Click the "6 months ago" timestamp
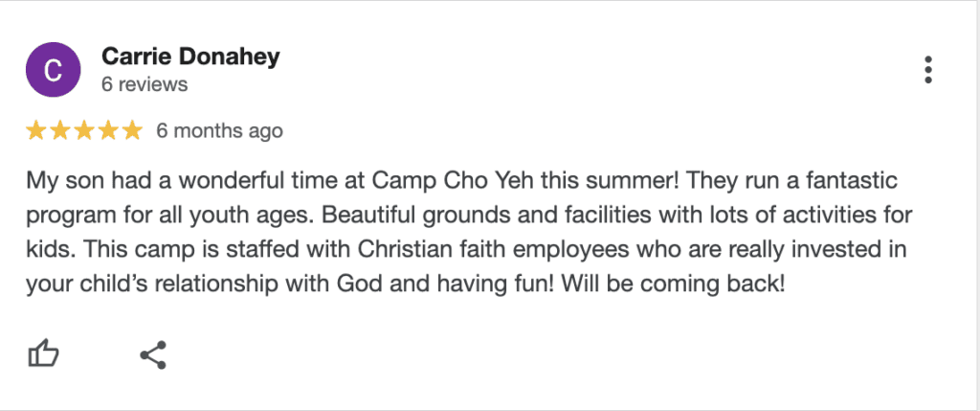This screenshot has height=411, width=980. coord(219,130)
